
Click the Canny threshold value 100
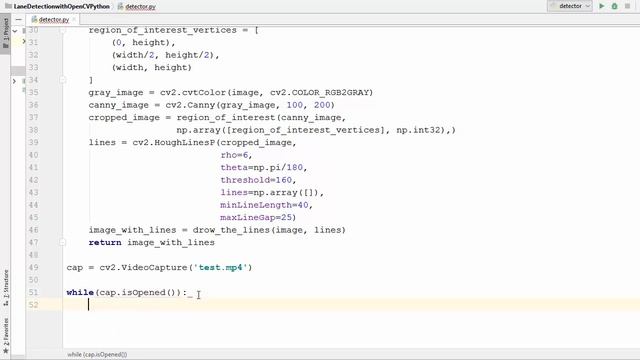point(295,105)
